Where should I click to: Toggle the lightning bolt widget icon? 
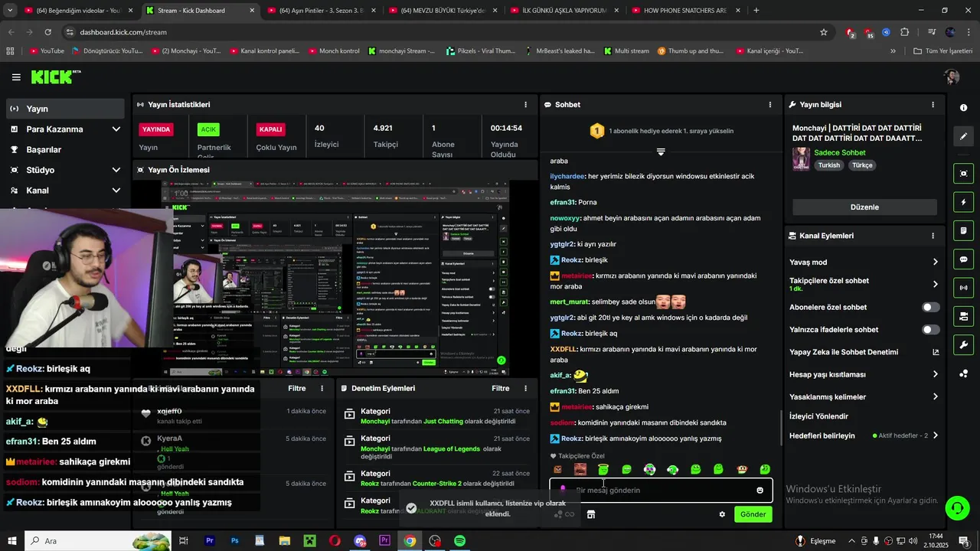(964, 202)
